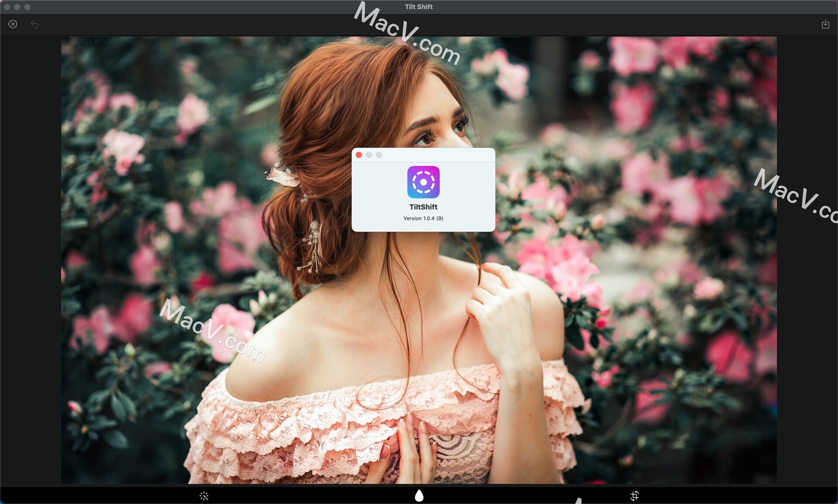838x504 pixels.
Task: Click the Tilt Shift window title
Action: (419, 7)
